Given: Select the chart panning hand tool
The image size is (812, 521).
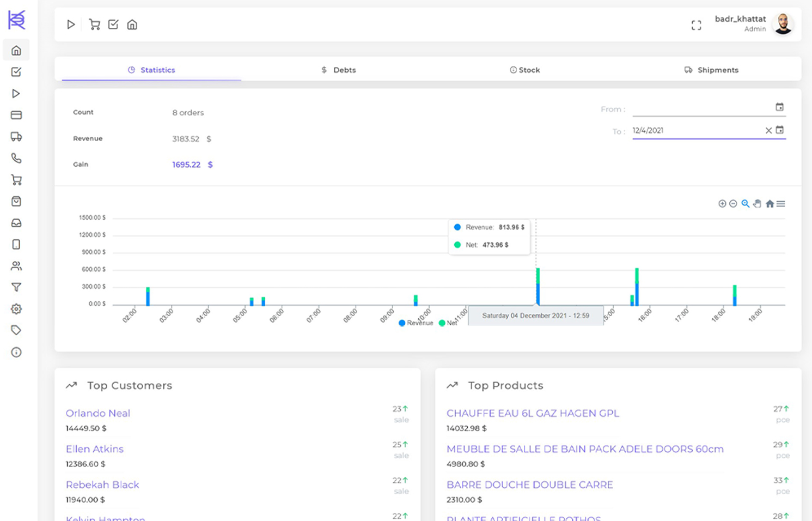Looking at the screenshot, I should click(758, 204).
